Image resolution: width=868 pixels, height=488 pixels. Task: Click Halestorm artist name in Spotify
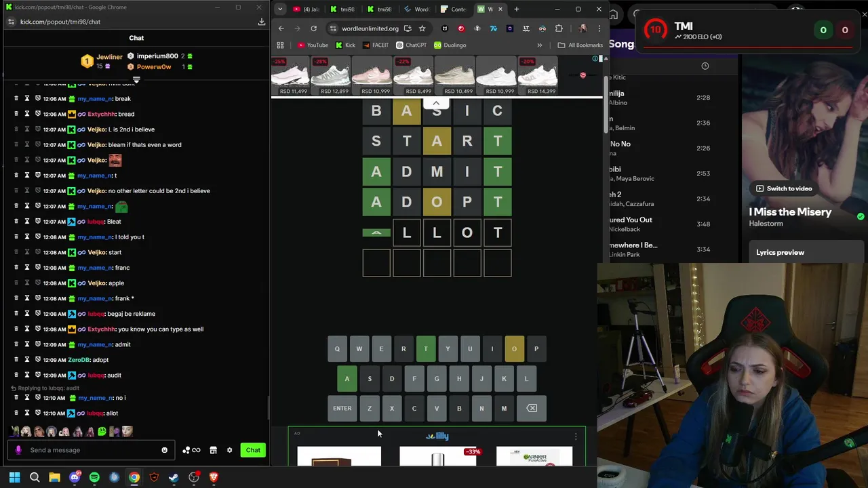click(766, 224)
